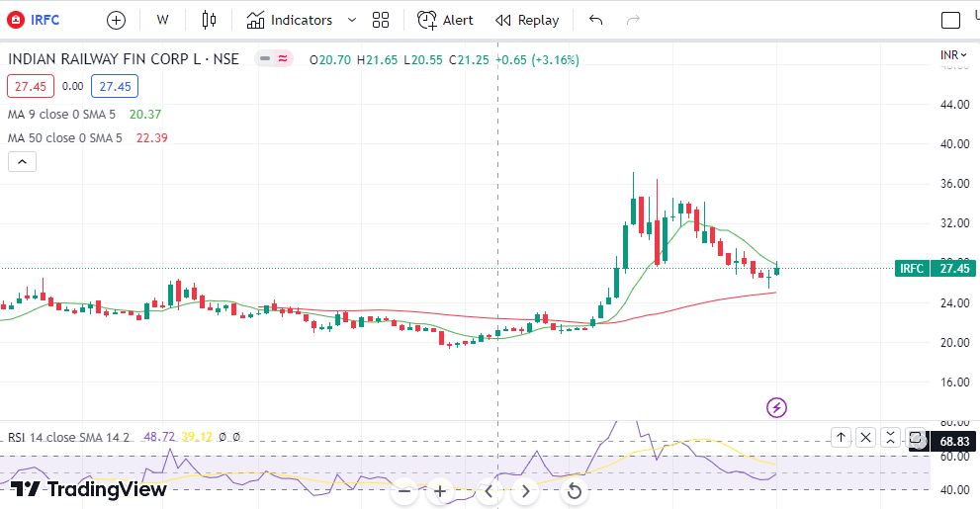Reset the chart view with the circular arrow
Image resolution: width=980 pixels, height=509 pixels.
point(574,491)
